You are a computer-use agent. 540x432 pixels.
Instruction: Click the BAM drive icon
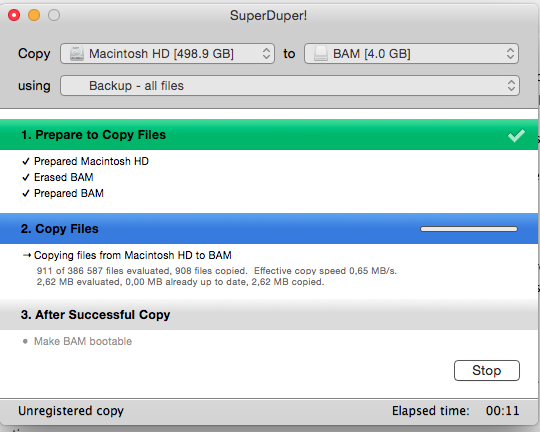coord(321,54)
